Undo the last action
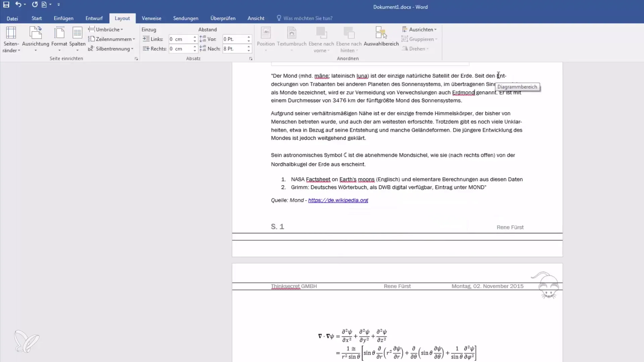Viewport: 644px width, 362px height. click(x=18, y=5)
